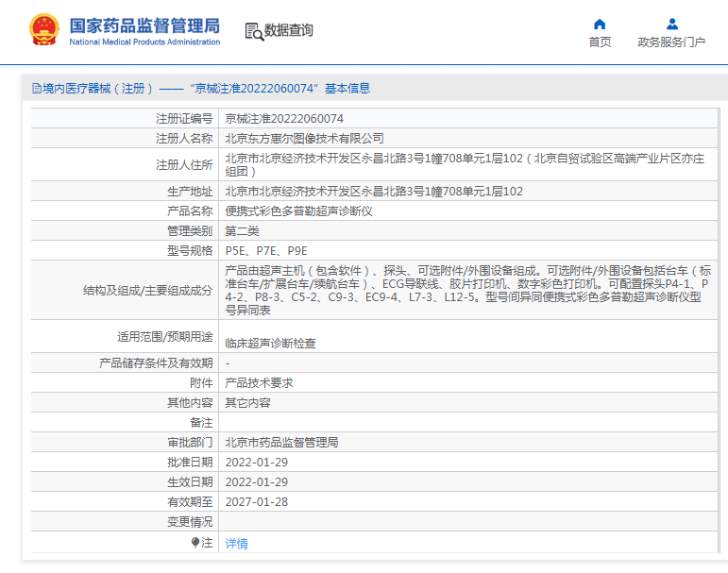Click the expiry date 2027-01-28
The height and width of the screenshot is (573, 728).
coord(256,501)
